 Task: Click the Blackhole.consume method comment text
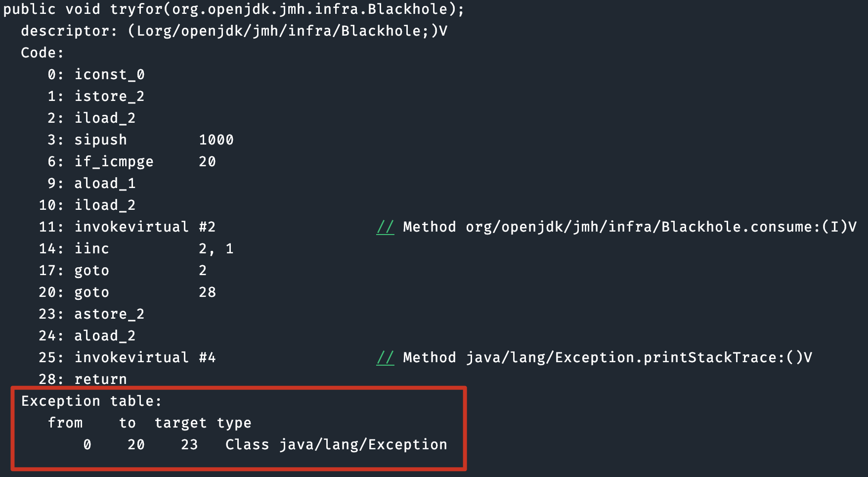tap(629, 227)
